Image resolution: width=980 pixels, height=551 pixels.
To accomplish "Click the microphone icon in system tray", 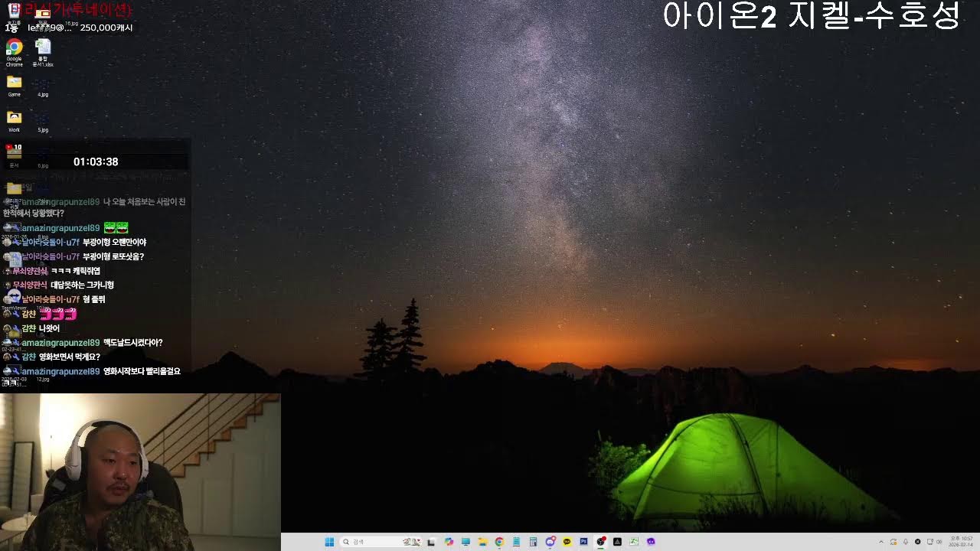I will (x=906, y=542).
